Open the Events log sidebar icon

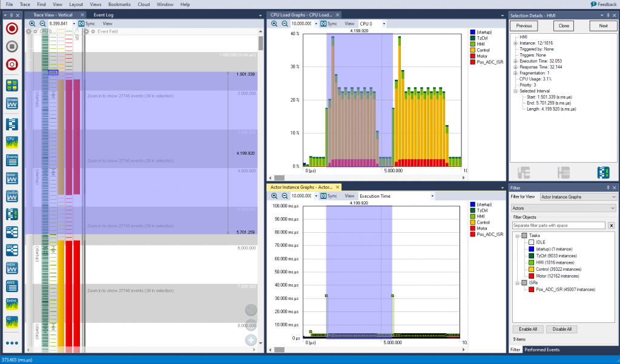click(12, 160)
